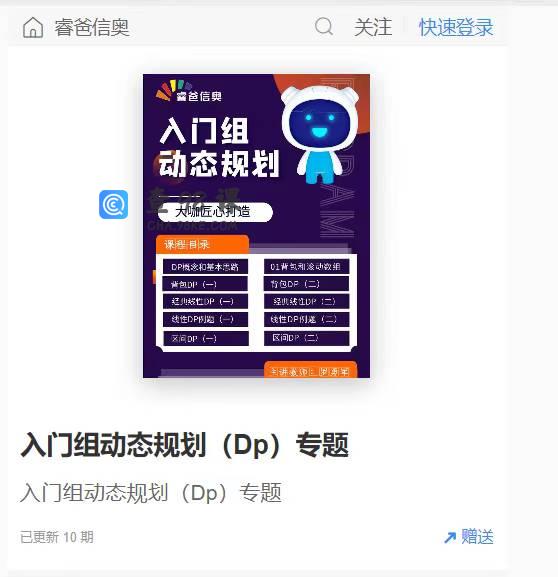This screenshot has width=558, height=577.
Task: Click the bold 入门组动态规划（Dp）专题 heading
Action: pyautogui.click(x=185, y=445)
